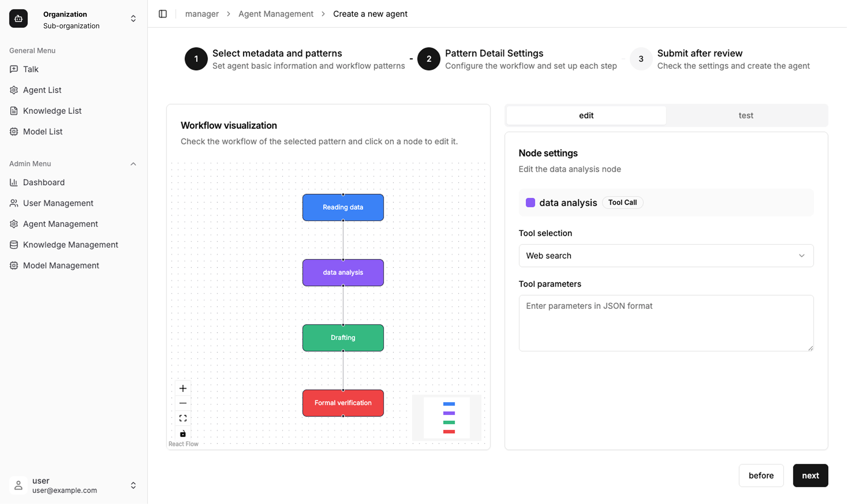Open the Tool selection dropdown

click(x=666, y=255)
